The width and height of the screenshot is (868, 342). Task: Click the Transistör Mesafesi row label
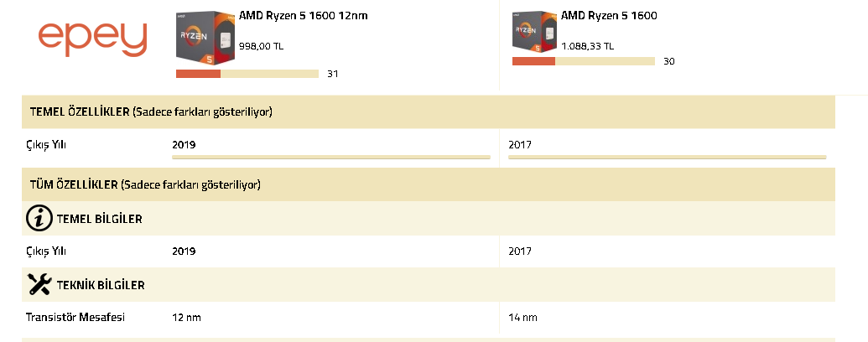click(x=75, y=317)
